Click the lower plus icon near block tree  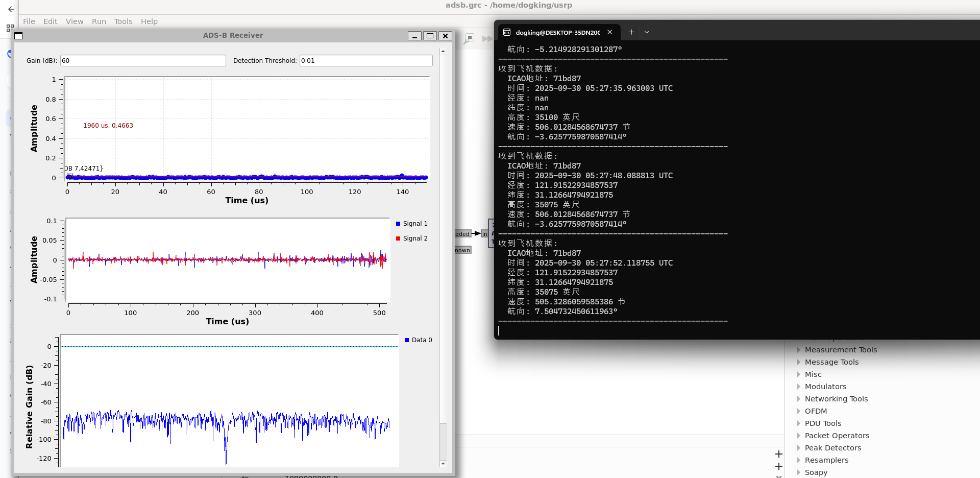point(778,466)
